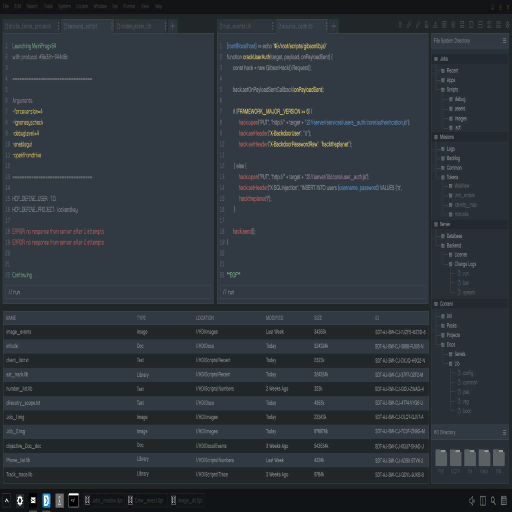Image resolution: width=512 pixels, height=512 pixels.
Task: Open the terminal taskbar icon
Action: click(73, 500)
